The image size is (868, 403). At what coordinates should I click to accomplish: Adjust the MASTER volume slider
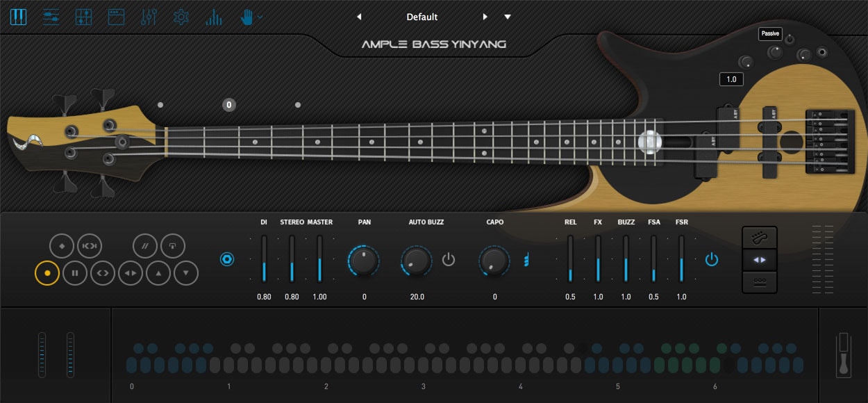pyautogui.click(x=319, y=258)
